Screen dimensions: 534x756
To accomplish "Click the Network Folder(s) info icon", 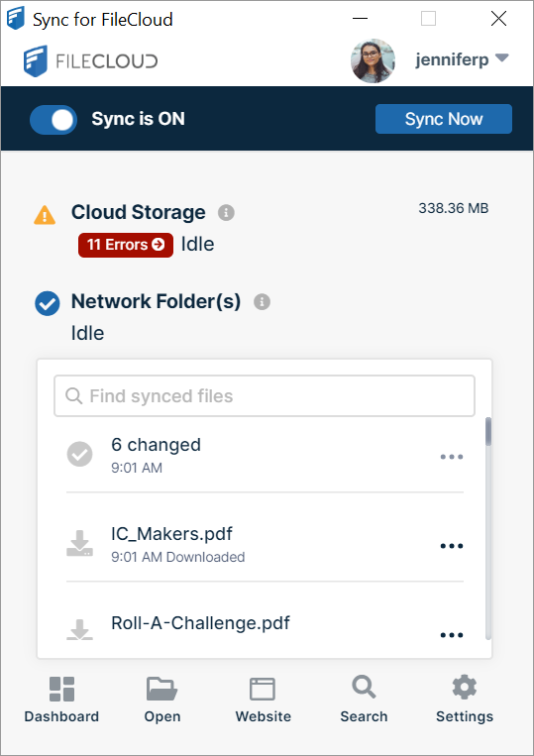I will (262, 302).
